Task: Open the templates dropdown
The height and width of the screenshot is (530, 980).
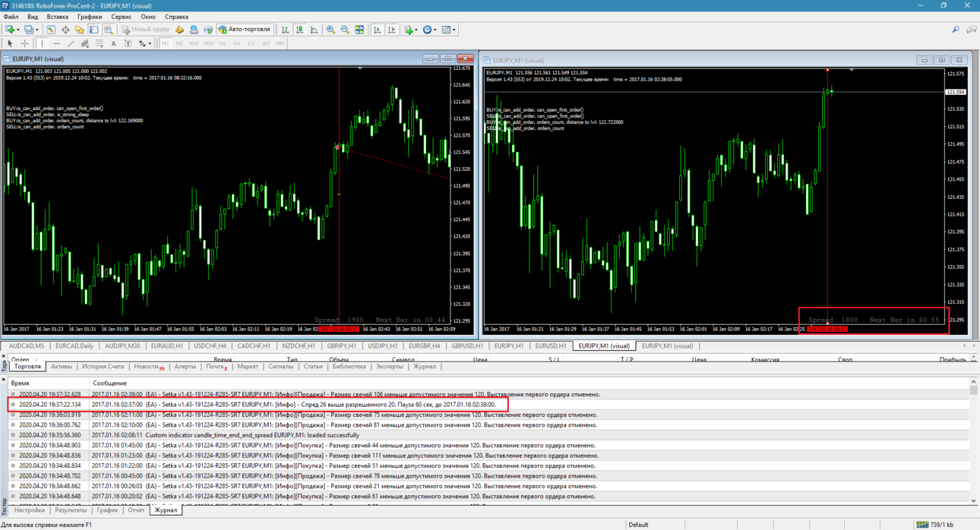Action: pos(448,30)
